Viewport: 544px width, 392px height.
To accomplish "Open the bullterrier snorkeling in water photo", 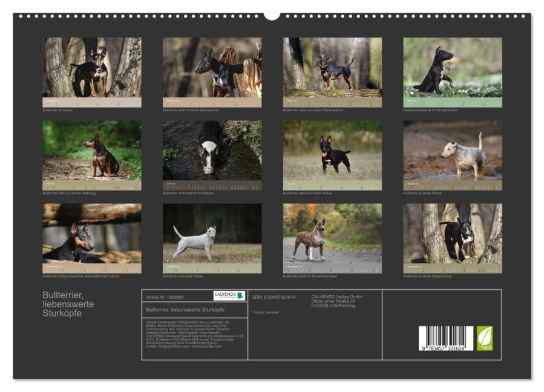I will 212,150.
